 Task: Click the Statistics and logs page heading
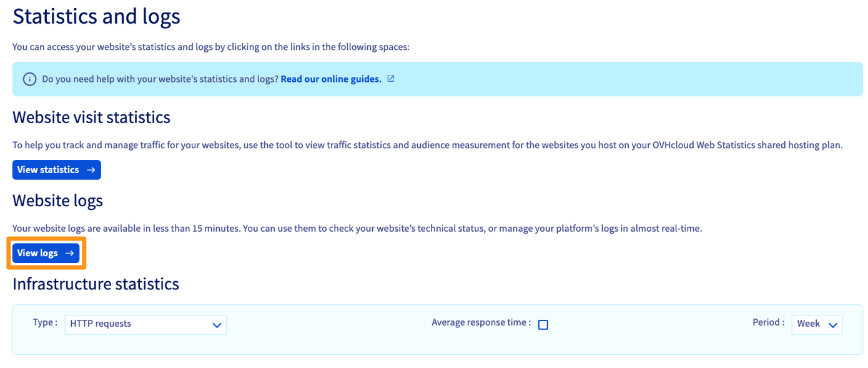96,16
